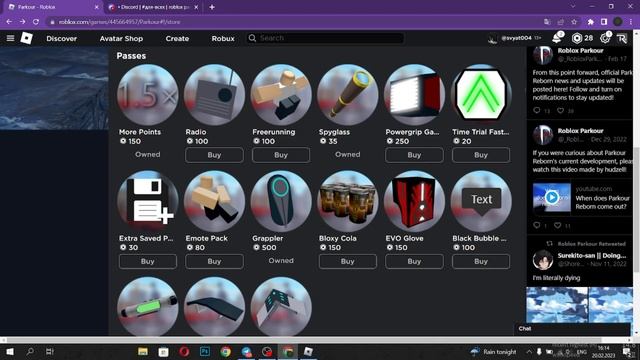Click the search magnifier icon in Roblox header
Image resolution: width=640 pixels, height=360 pixels.
(x=252, y=38)
